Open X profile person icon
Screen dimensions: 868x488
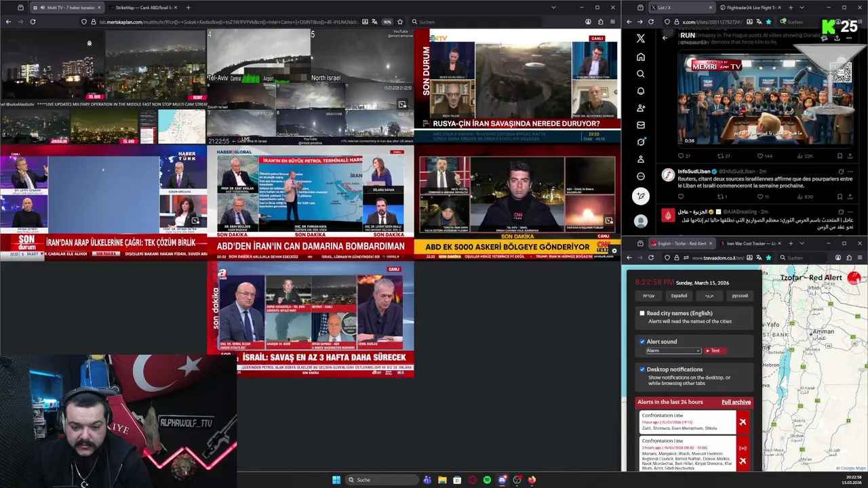[x=641, y=159]
